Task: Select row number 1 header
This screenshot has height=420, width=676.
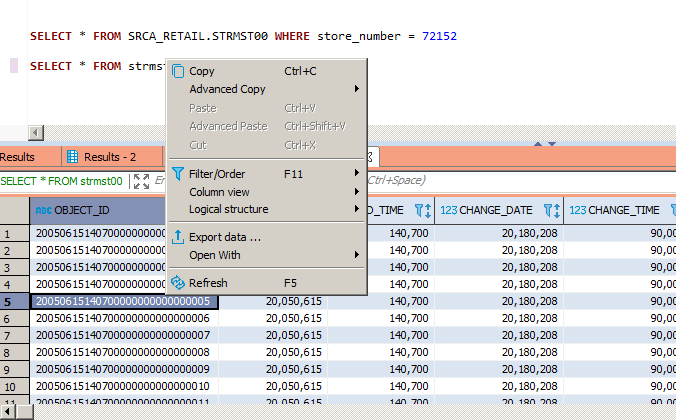Action: tap(15, 234)
